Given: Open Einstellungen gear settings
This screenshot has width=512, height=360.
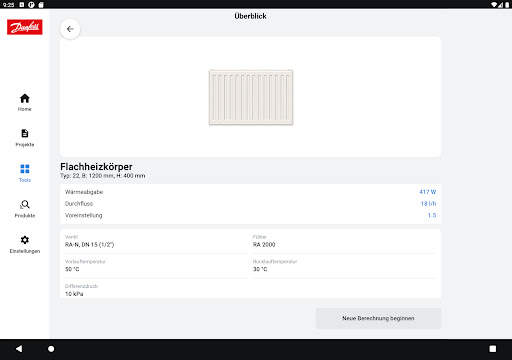Looking at the screenshot, I should (x=25, y=244).
